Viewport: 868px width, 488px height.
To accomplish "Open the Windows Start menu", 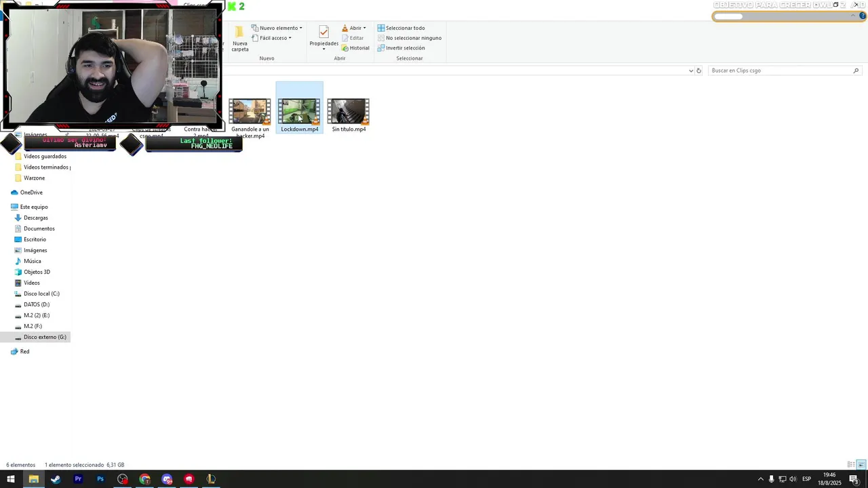I will (x=11, y=479).
